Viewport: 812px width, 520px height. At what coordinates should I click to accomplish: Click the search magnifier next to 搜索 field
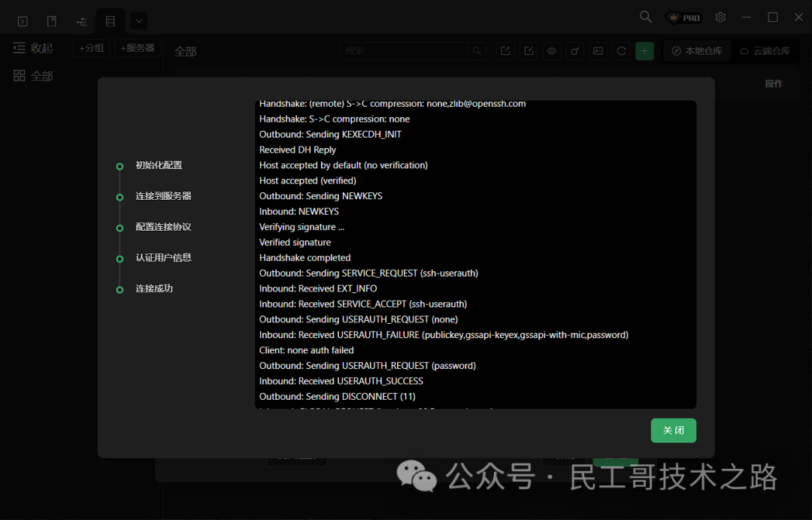[477, 50]
